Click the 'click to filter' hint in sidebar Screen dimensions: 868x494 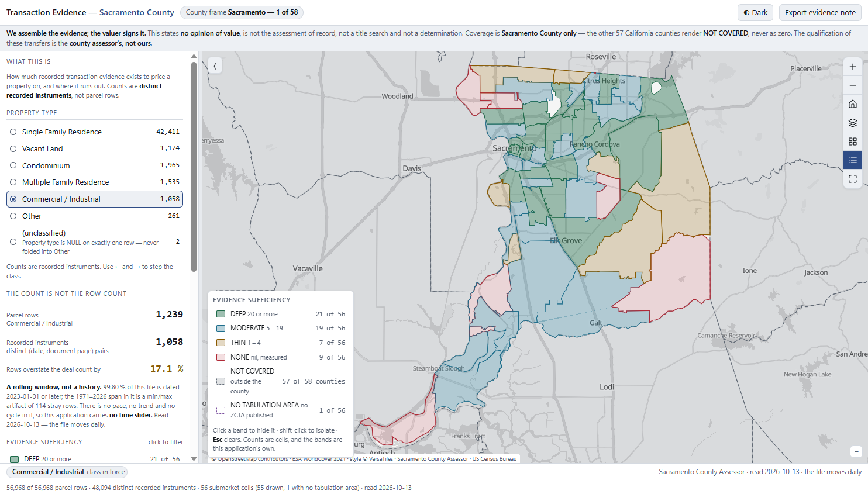click(166, 442)
